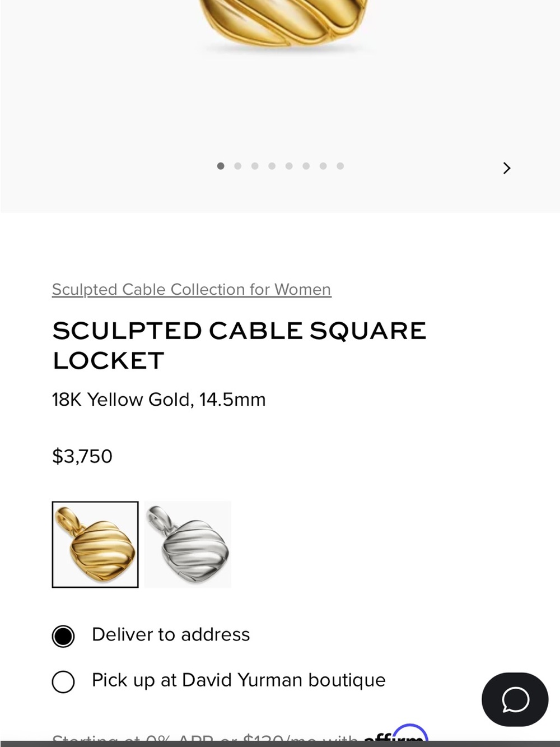Jump to fifth carousel dot

[x=289, y=166]
